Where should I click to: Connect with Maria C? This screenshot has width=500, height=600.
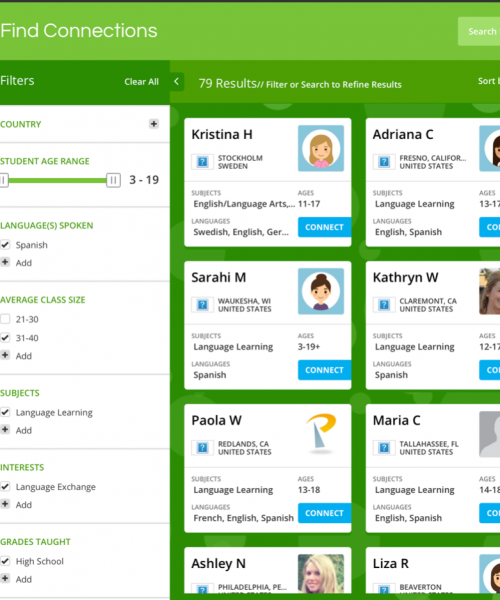(490, 513)
